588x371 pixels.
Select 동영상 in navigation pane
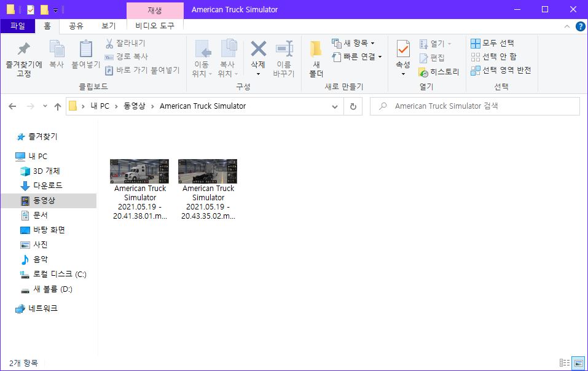click(49, 200)
